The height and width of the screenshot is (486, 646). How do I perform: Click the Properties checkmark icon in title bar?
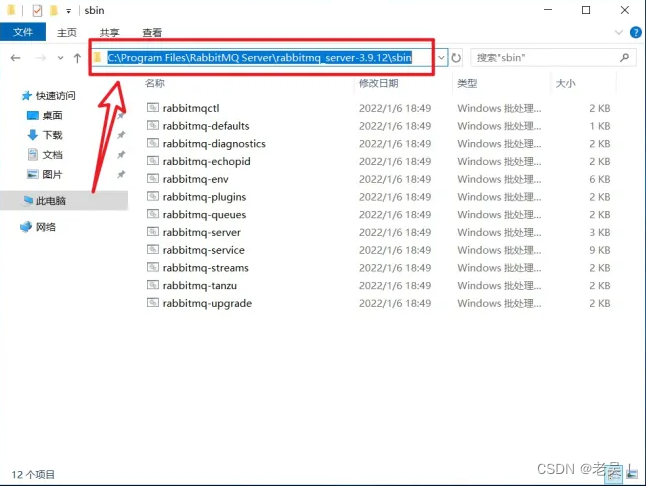pos(37,10)
